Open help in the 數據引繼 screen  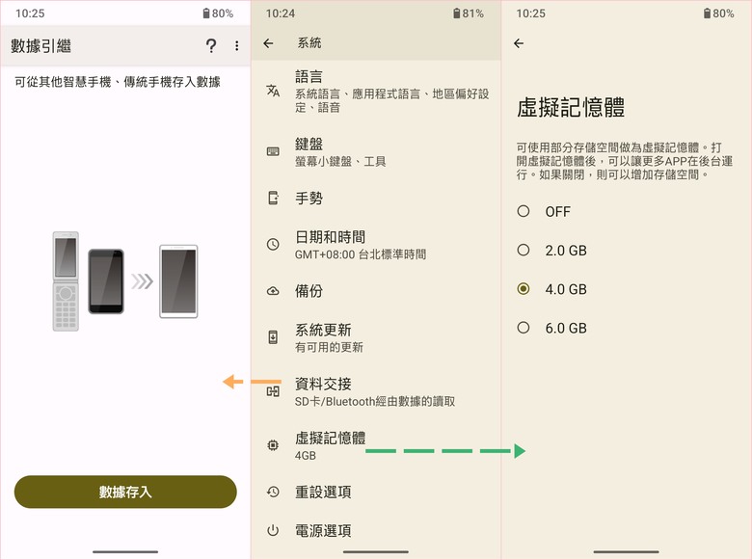[x=211, y=45]
